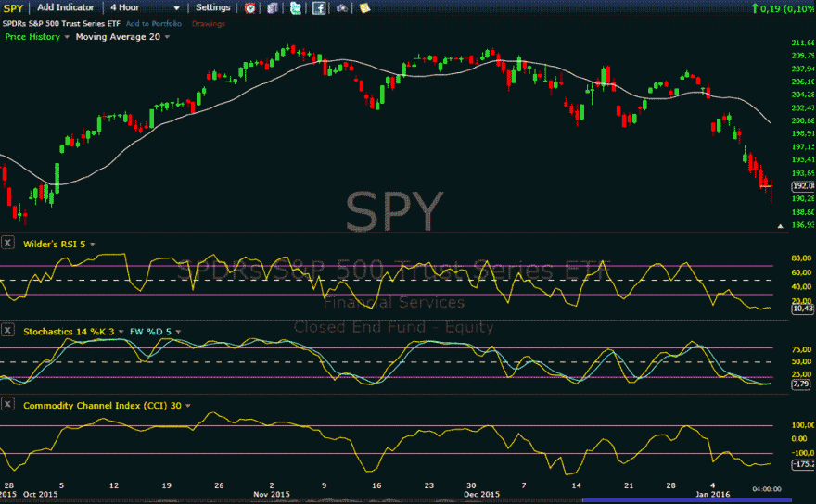Open the CCI 30 dropdown arrow
Screen dimensions: 816x504
[188, 405]
